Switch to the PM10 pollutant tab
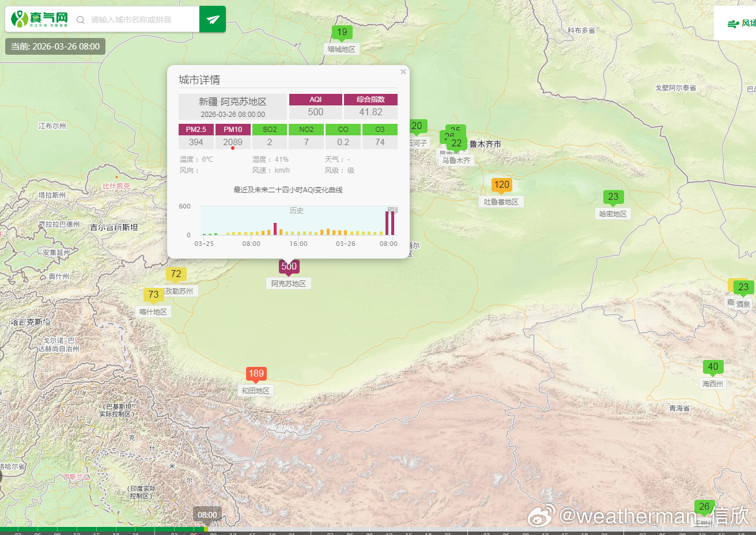 coord(233,130)
